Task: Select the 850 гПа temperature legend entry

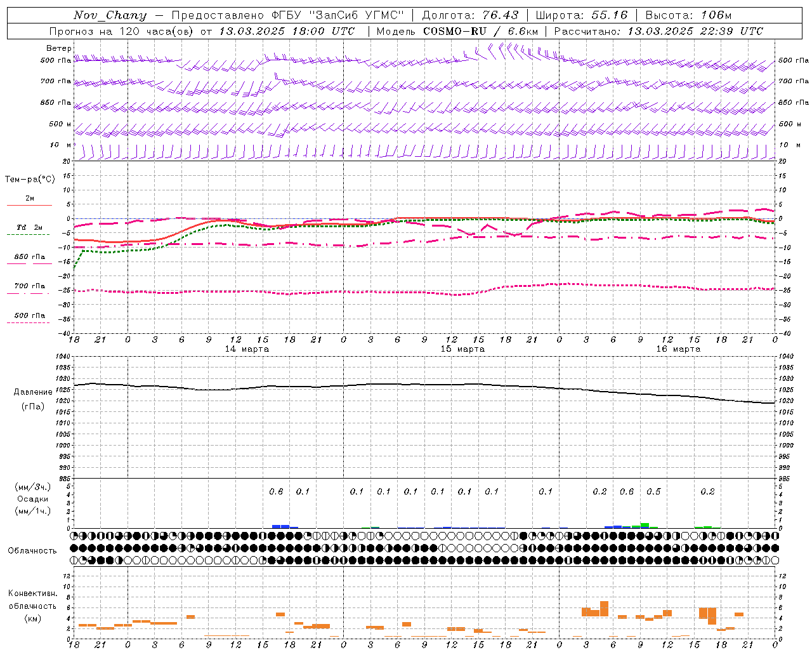Action: click(x=30, y=257)
